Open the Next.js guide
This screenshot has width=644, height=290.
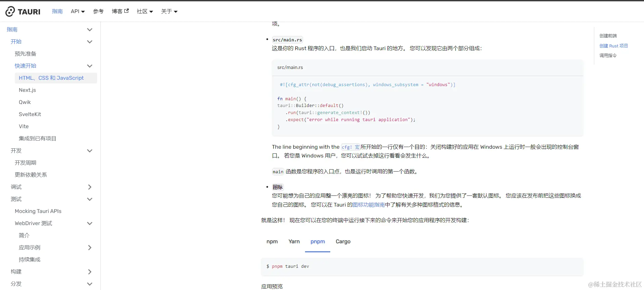pyautogui.click(x=27, y=90)
